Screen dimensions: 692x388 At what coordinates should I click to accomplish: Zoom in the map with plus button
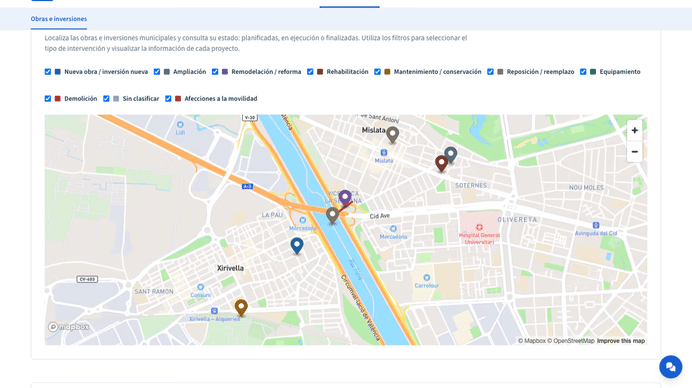pos(634,130)
